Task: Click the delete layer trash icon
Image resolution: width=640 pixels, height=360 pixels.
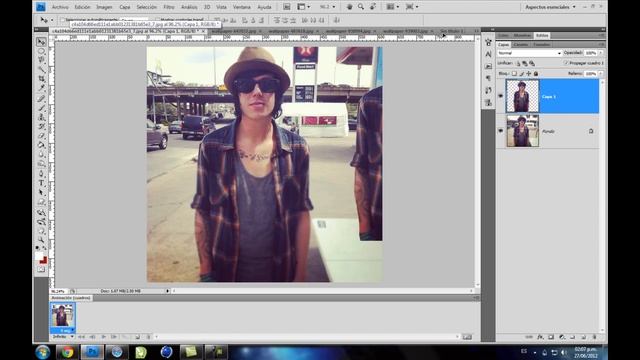Action: [594, 337]
